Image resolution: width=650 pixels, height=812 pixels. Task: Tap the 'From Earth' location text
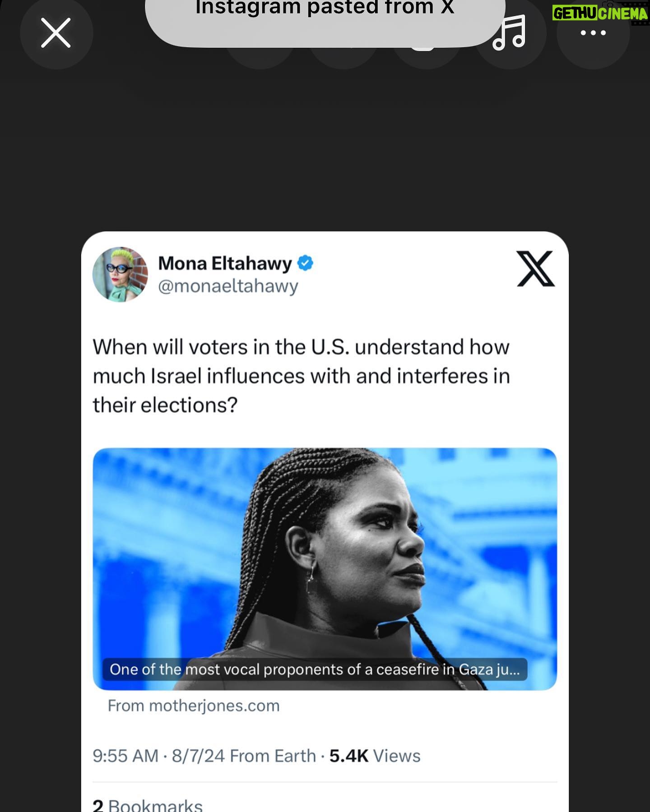pos(273,756)
